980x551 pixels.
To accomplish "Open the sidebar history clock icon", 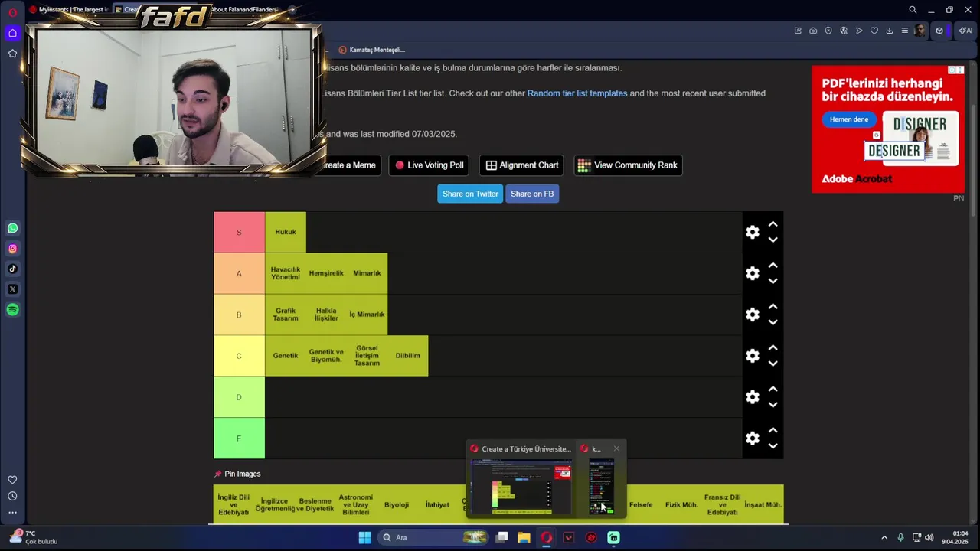I will [12, 496].
